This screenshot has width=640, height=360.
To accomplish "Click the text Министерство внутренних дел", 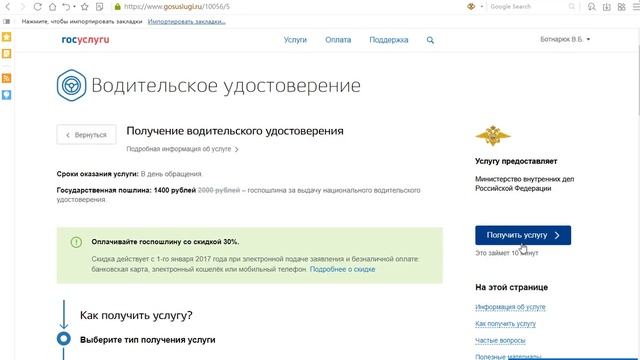I will point(524,179).
